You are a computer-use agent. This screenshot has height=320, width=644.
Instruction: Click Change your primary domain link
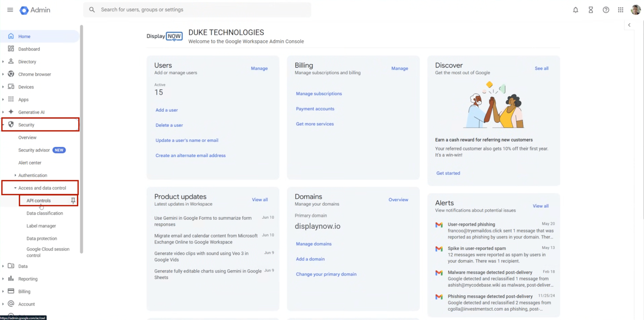(x=326, y=274)
